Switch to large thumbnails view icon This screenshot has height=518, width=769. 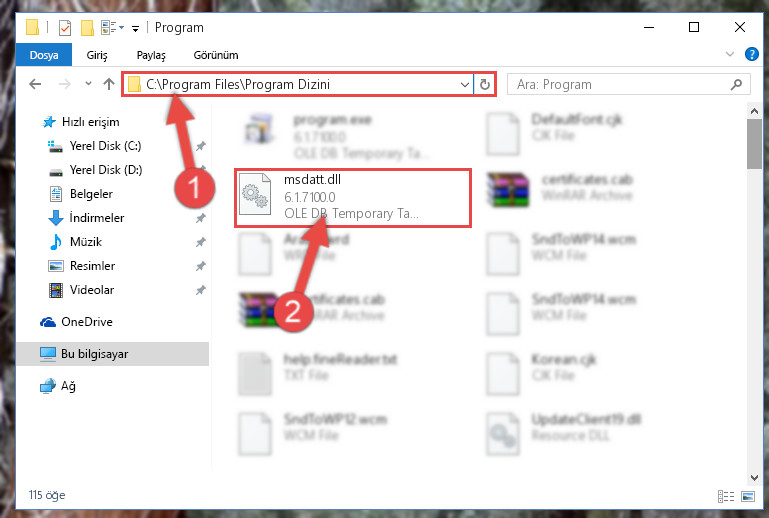coord(748,496)
